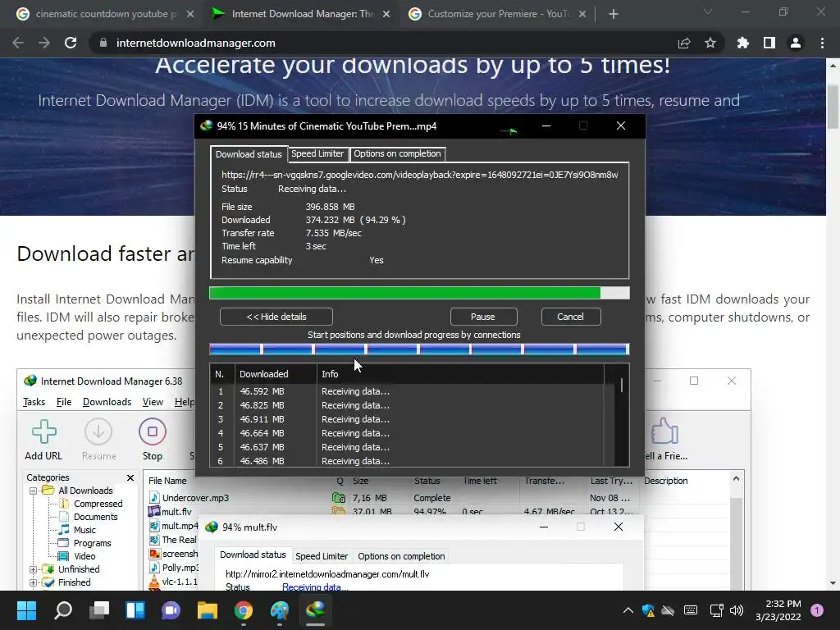The image size is (840, 630).
Task: Click the address bar URL field
Action: [x=386, y=43]
